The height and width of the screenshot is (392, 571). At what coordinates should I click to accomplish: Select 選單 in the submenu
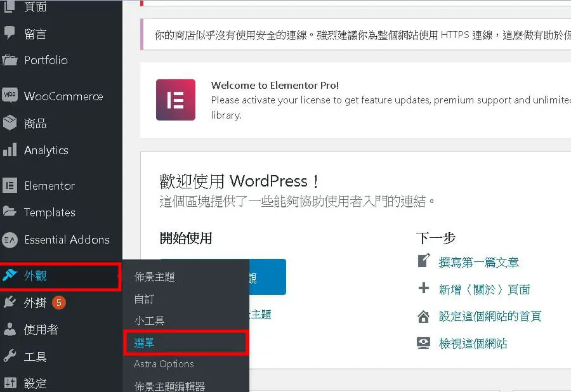point(186,343)
